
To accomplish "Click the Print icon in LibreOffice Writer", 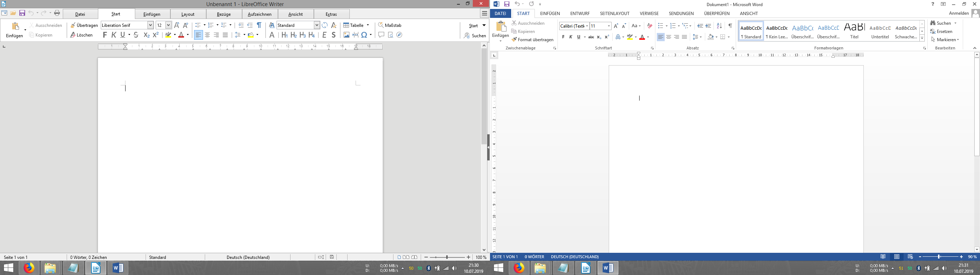I will [57, 13].
